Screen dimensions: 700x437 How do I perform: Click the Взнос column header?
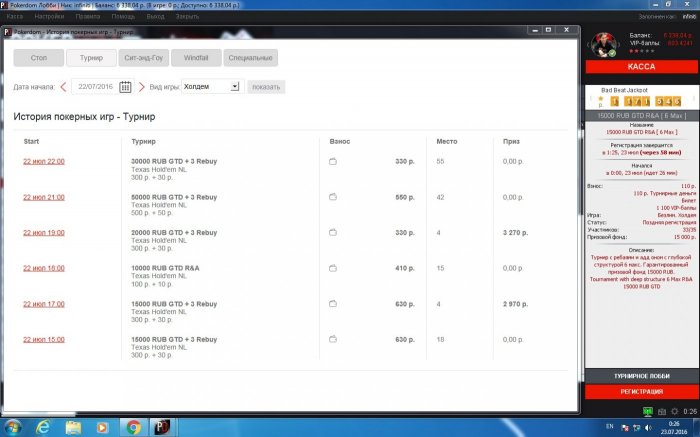click(340, 142)
